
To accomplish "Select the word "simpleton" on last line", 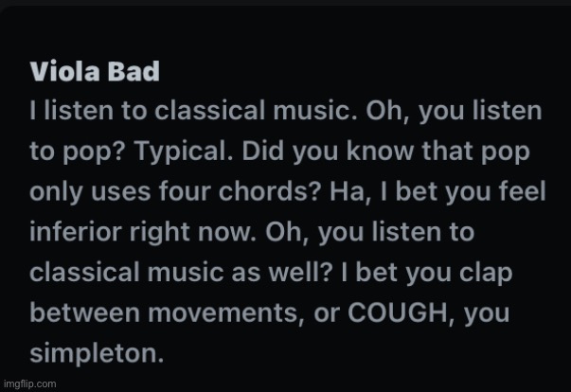I will [x=98, y=354].
